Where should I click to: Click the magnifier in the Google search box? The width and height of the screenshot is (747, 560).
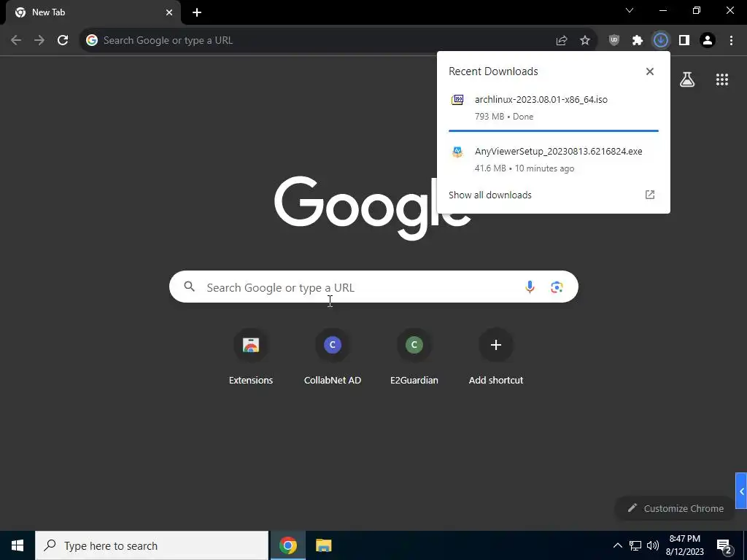point(190,287)
